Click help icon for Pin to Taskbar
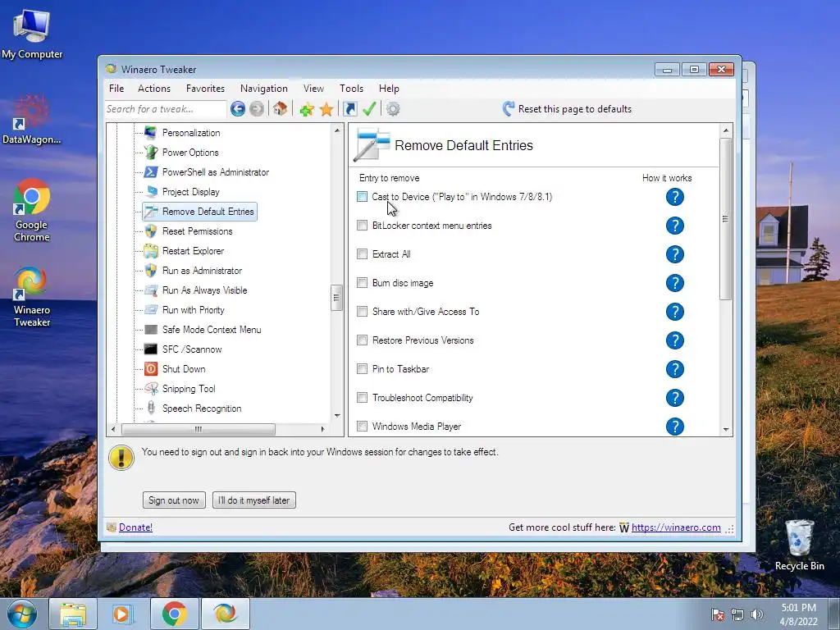Image resolution: width=840 pixels, height=630 pixels. coord(675,369)
